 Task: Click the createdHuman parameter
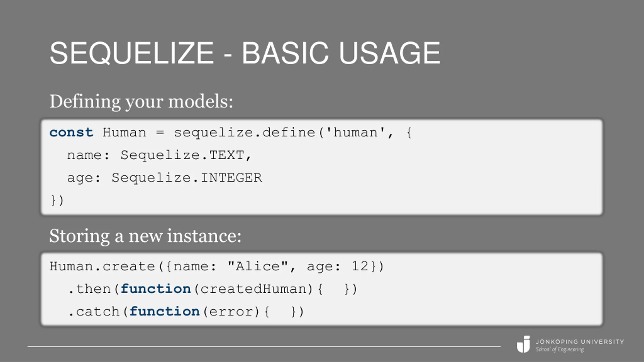click(253, 289)
